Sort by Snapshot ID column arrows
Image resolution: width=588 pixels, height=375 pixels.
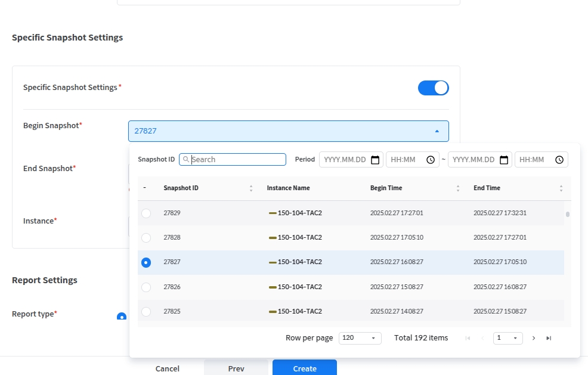[x=251, y=188]
